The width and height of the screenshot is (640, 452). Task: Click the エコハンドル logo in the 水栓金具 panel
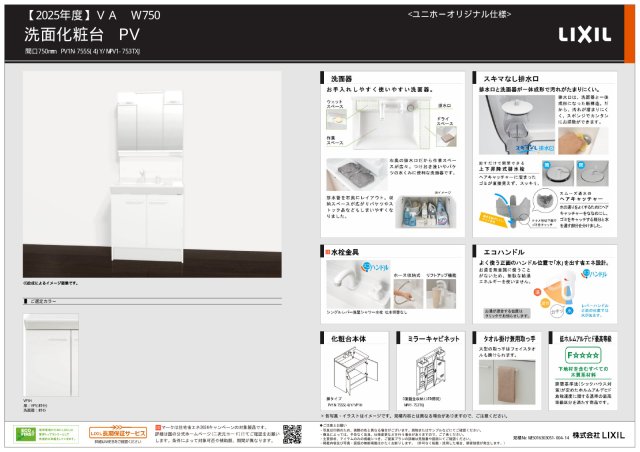[376, 267]
